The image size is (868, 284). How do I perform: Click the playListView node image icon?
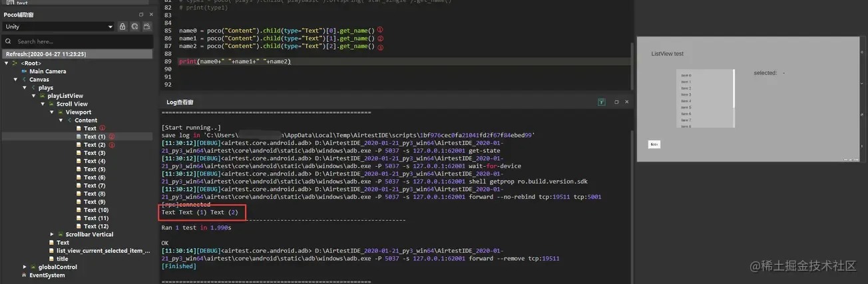click(43, 96)
